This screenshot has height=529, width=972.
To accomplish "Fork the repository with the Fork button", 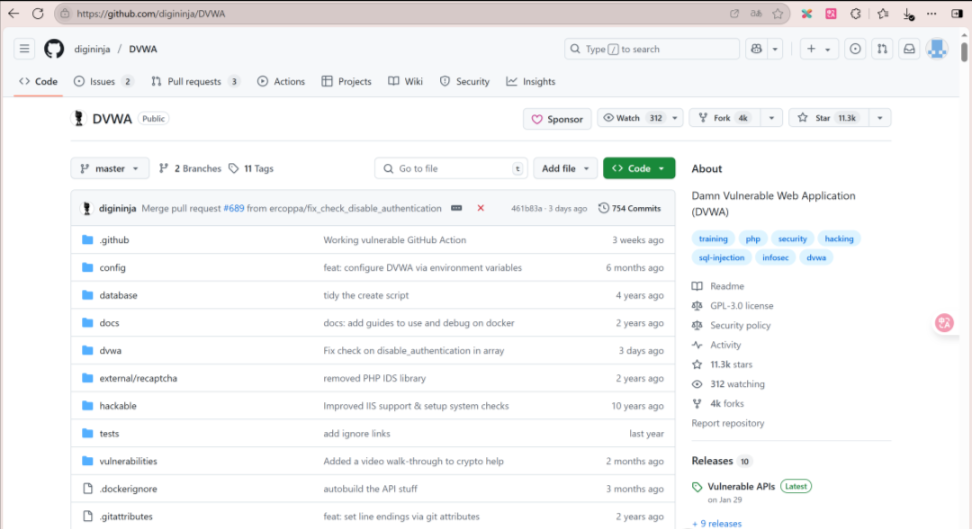I will (x=725, y=118).
